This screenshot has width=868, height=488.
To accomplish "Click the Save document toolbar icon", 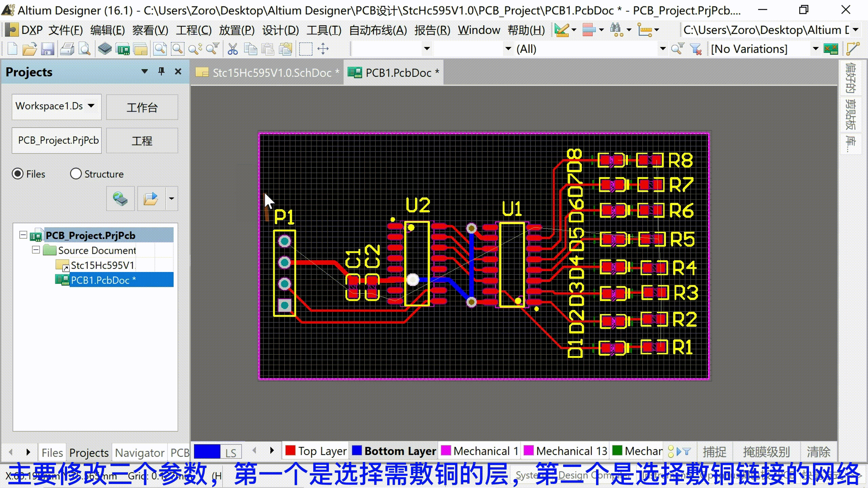I will pos(48,49).
